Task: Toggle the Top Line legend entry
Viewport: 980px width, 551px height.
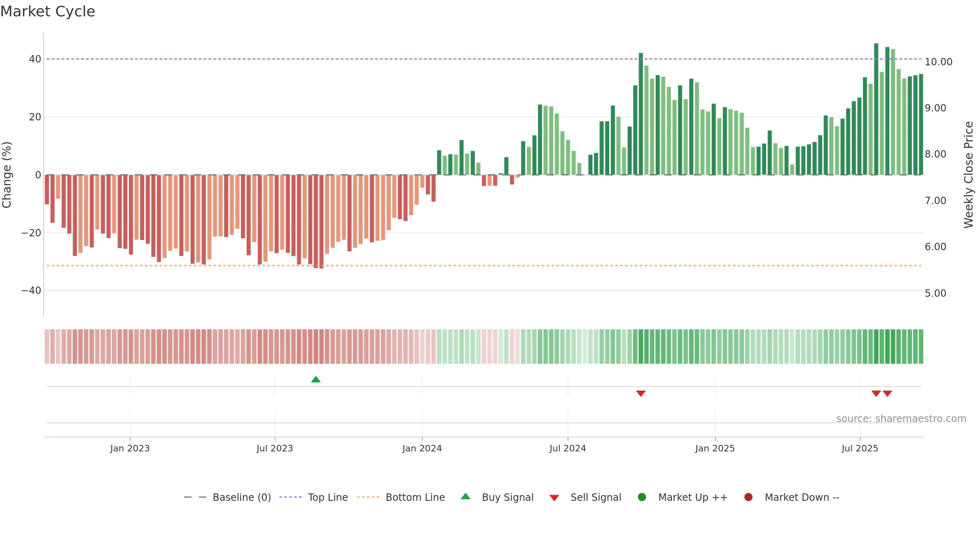Action: click(x=314, y=497)
